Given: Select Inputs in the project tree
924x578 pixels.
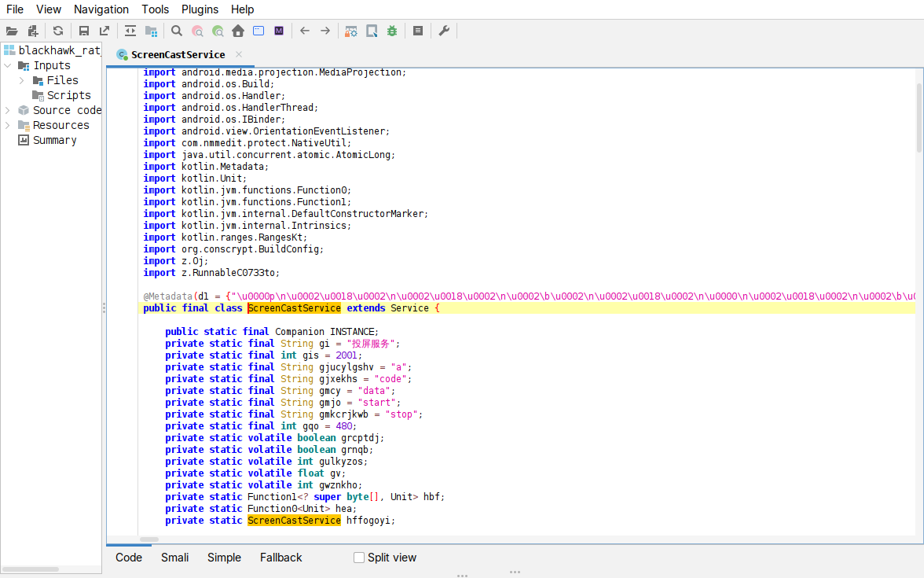Looking at the screenshot, I should pyautogui.click(x=52, y=65).
